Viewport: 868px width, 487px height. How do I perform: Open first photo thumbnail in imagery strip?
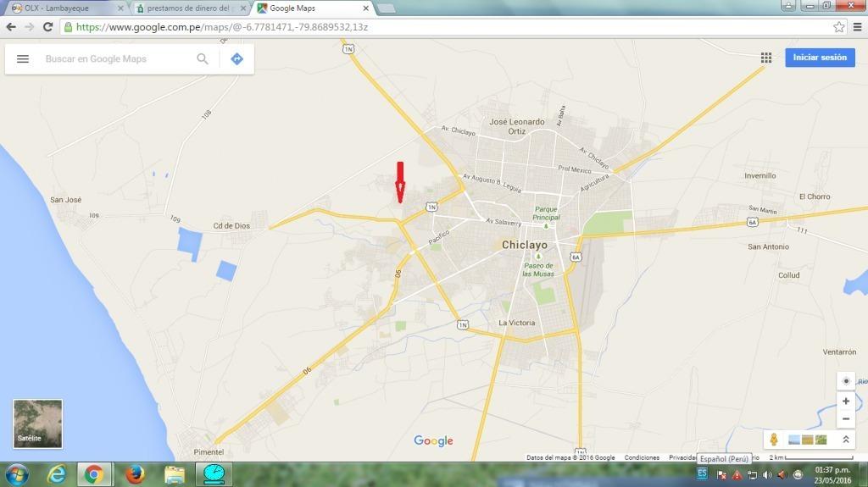point(793,440)
